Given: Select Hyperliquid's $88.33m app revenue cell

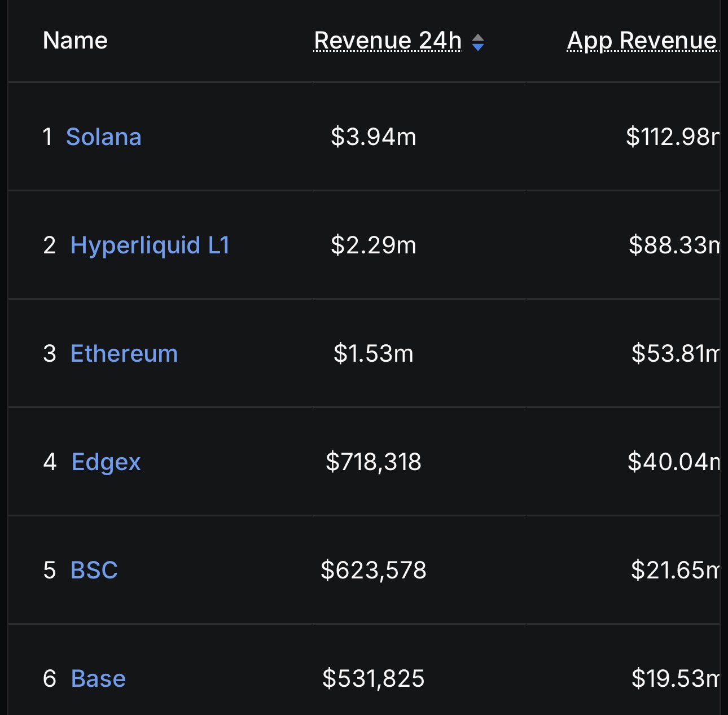Looking at the screenshot, I should 674,245.
